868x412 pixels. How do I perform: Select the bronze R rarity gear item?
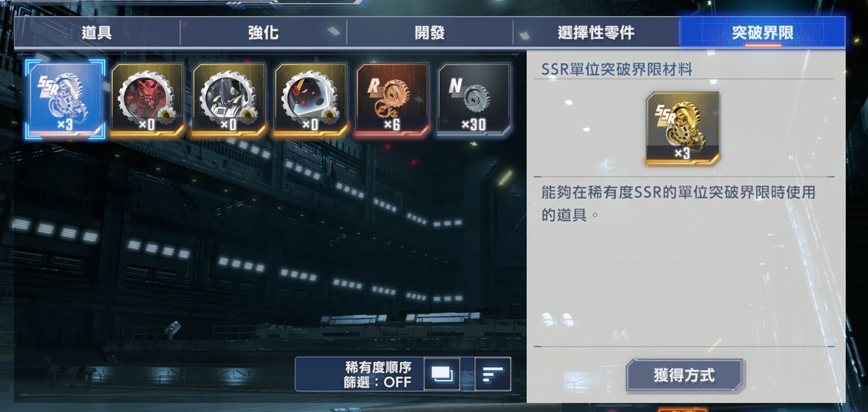pyautogui.click(x=392, y=99)
